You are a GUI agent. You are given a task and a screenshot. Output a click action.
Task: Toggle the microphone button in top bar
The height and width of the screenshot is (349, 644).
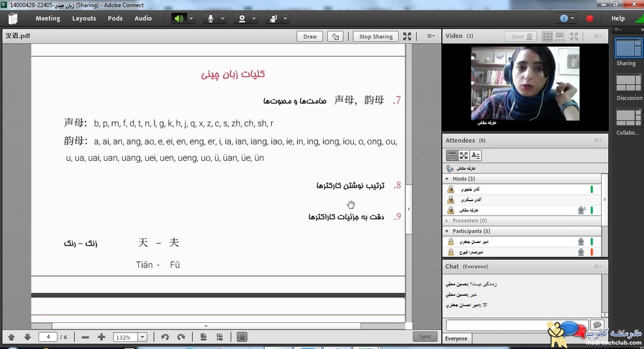211,18
